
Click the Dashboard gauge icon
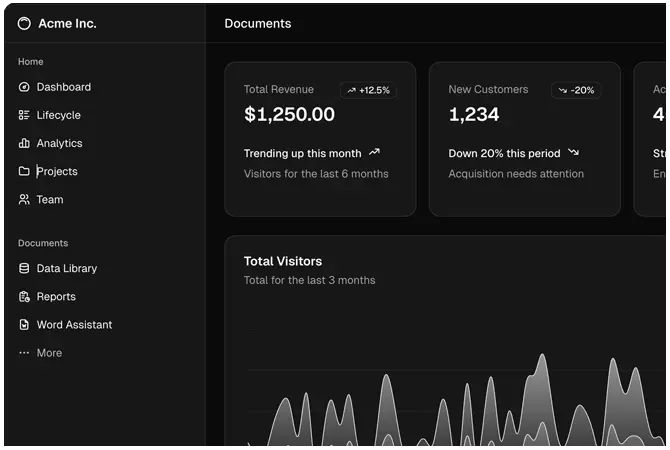24,87
